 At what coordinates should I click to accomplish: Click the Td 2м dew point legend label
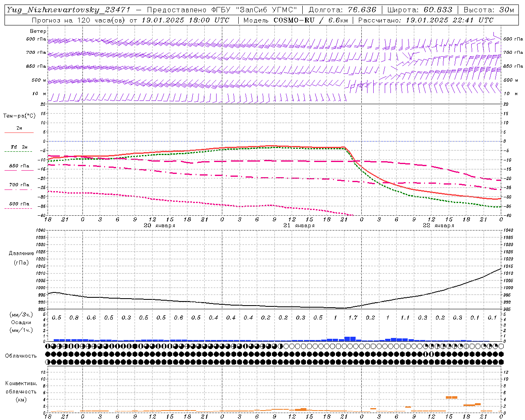pyautogui.click(x=19, y=147)
